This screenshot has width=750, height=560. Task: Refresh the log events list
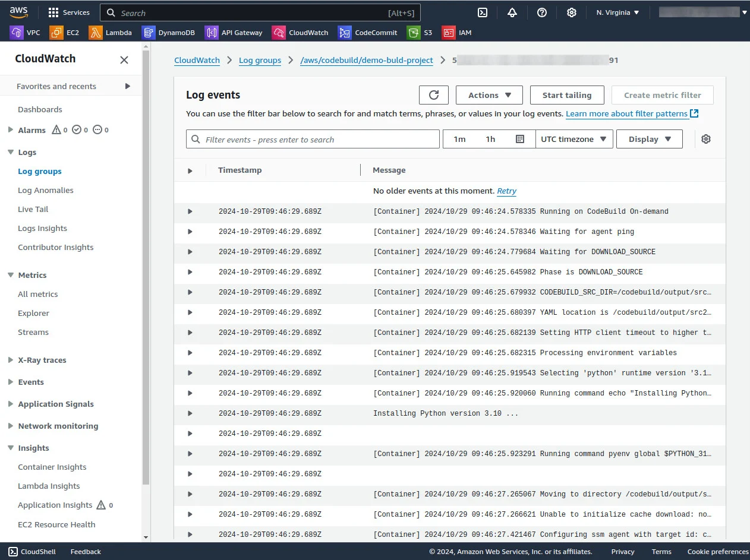coord(434,95)
